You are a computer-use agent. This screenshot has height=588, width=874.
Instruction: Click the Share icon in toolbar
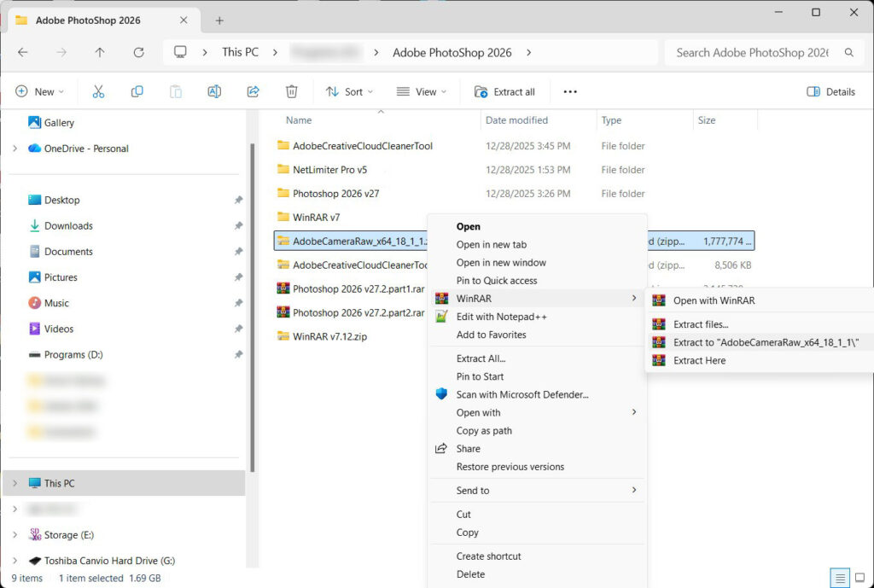[x=253, y=91]
